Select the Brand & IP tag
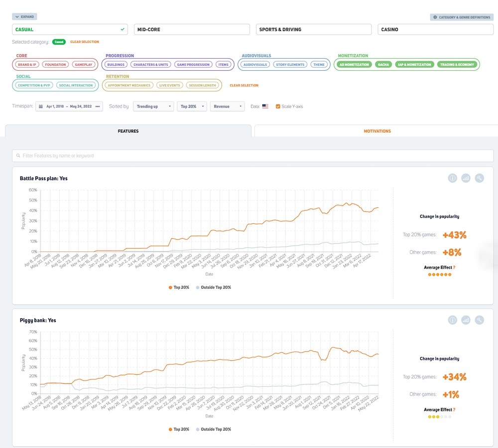The image size is (498, 448). click(27, 64)
